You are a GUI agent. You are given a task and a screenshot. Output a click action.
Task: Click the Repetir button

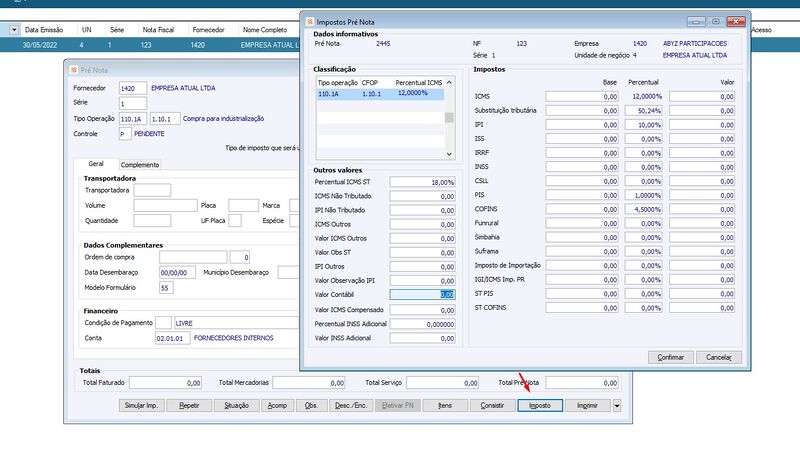pos(189,406)
